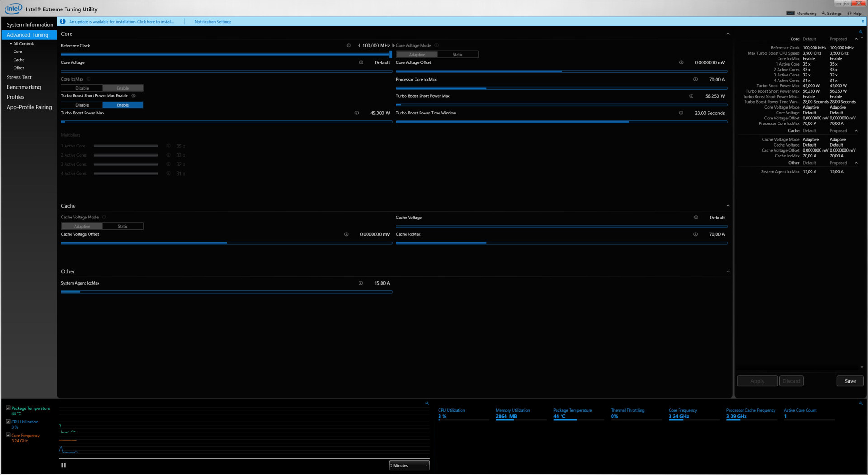The height and width of the screenshot is (475, 868).
Task: Select Static Core Voltage Mode
Action: coord(458,55)
